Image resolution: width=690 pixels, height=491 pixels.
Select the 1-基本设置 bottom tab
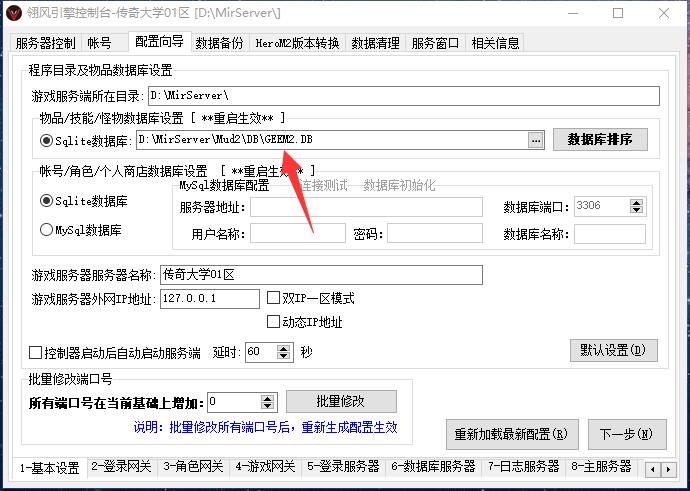point(50,468)
